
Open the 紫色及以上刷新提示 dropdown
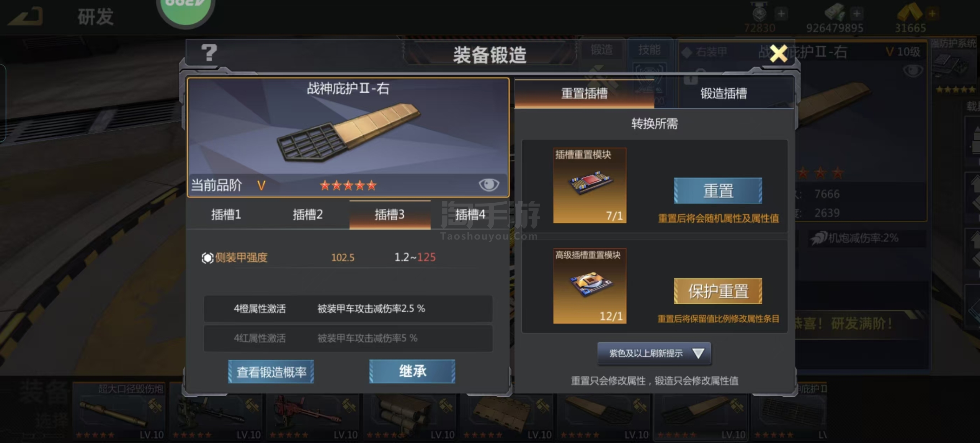654,353
